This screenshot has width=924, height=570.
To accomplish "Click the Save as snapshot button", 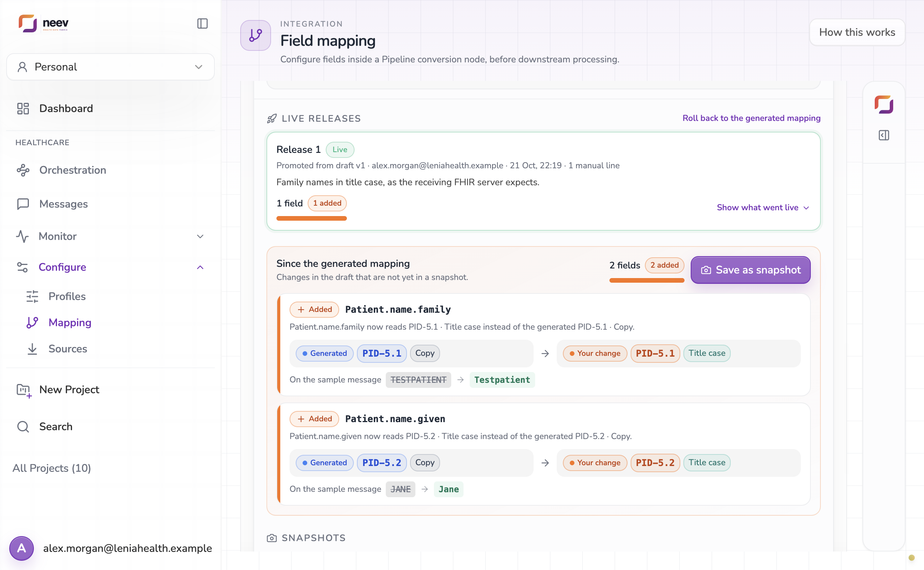I will (x=750, y=270).
